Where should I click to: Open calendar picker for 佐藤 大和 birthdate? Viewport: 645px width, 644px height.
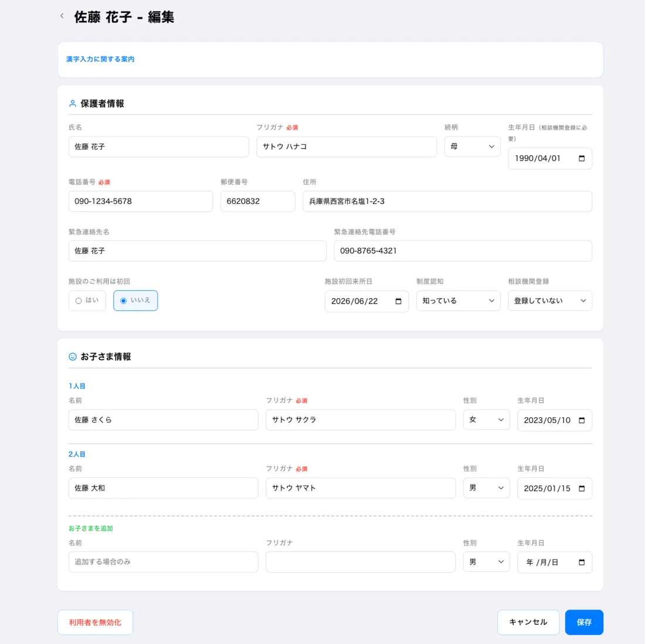click(x=581, y=488)
